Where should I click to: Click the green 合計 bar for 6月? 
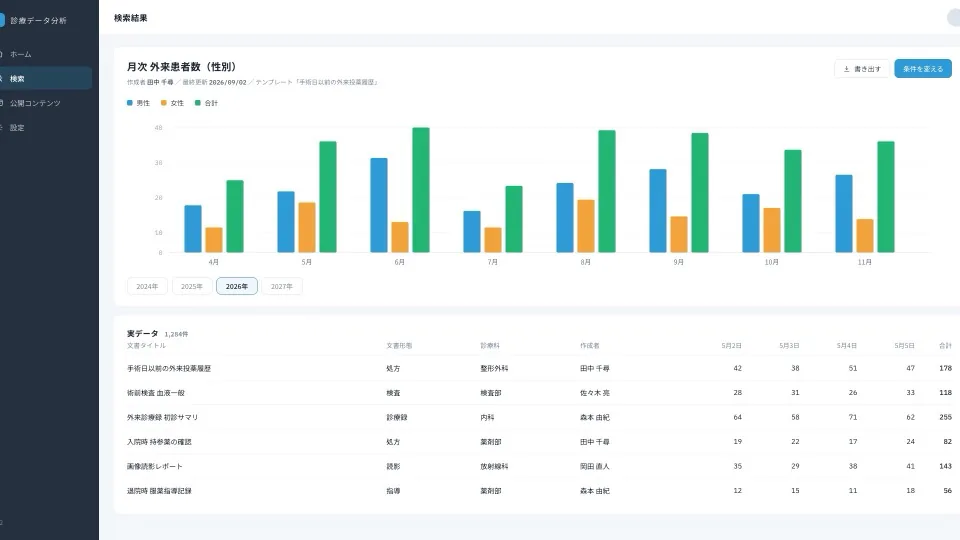(x=421, y=190)
